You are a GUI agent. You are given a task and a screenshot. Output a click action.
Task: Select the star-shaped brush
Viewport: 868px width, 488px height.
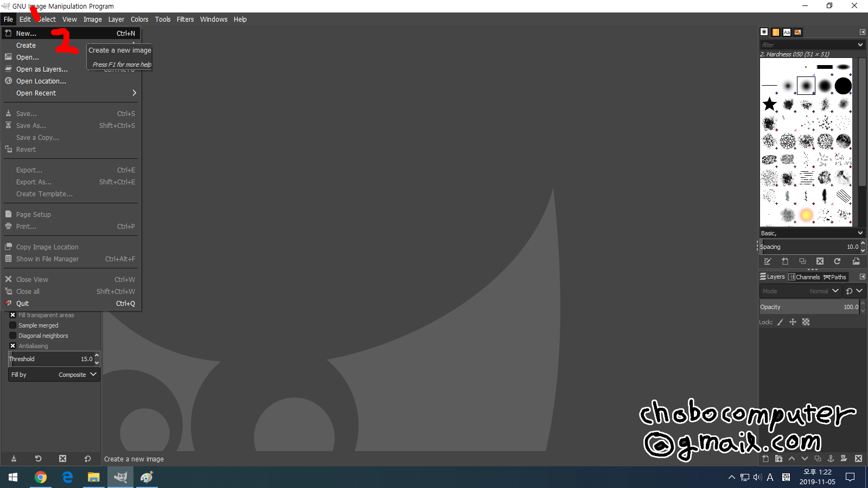pos(769,104)
